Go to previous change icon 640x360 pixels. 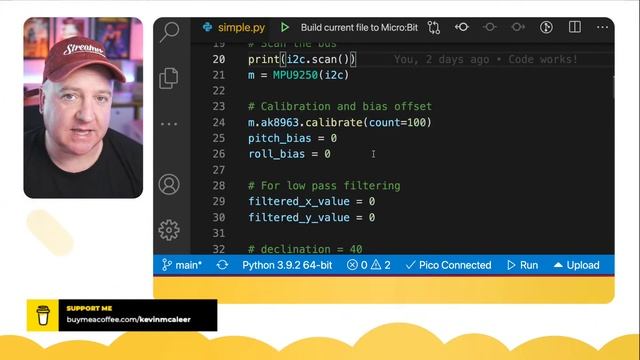click(x=489, y=27)
